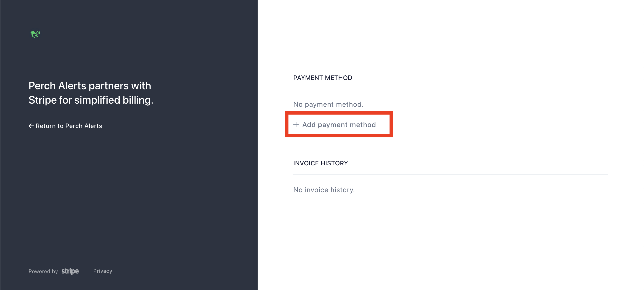Click the word "Stripe" in the headline

pos(42,100)
